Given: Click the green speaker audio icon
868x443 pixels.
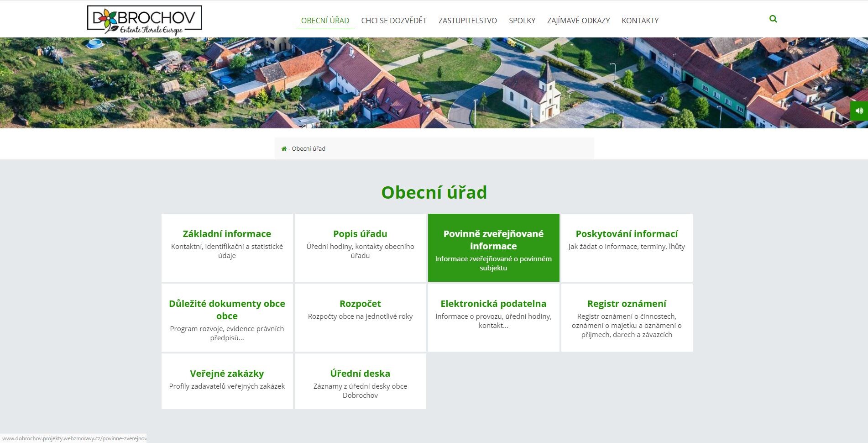Looking at the screenshot, I should coord(859,111).
